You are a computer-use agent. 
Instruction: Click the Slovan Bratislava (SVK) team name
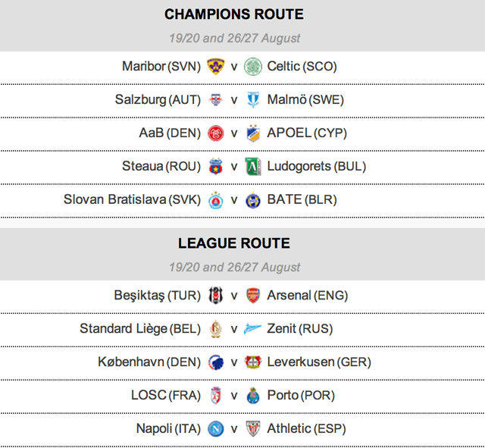132,200
